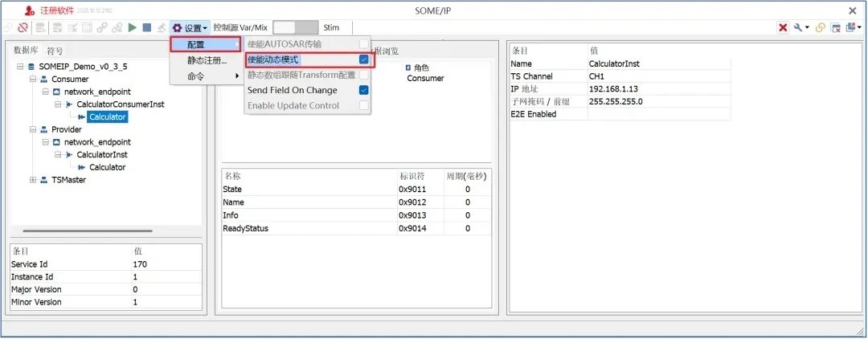
Task: Click the delete database toolbar icon
Action: pos(58,27)
